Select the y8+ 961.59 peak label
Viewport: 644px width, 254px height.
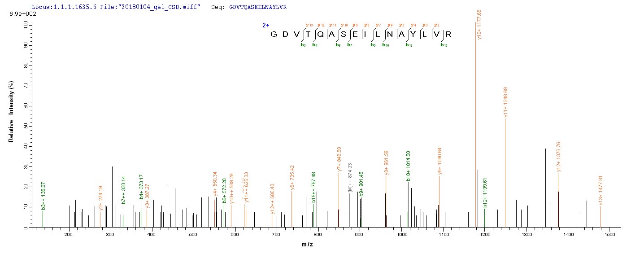(x=386, y=163)
